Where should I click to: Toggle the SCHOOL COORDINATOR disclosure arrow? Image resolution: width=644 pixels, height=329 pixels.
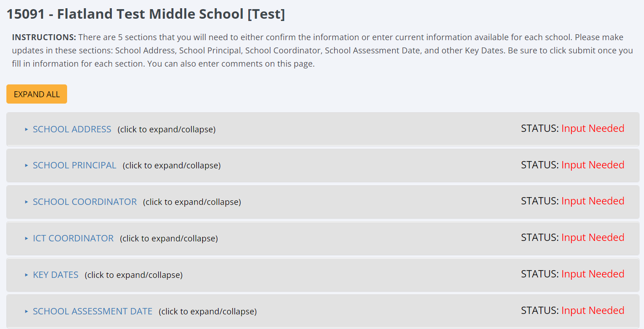click(x=26, y=202)
